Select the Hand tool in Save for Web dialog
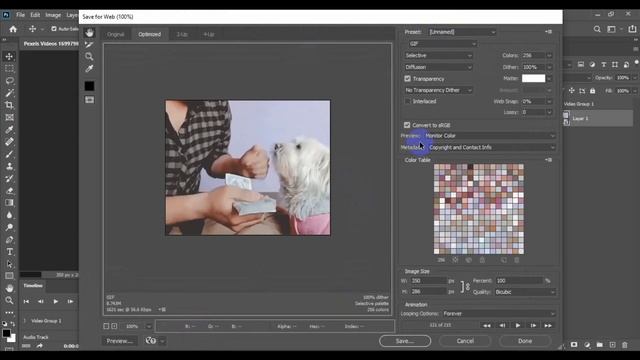Screen dimensions: 640x360 (x=89, y=33)
